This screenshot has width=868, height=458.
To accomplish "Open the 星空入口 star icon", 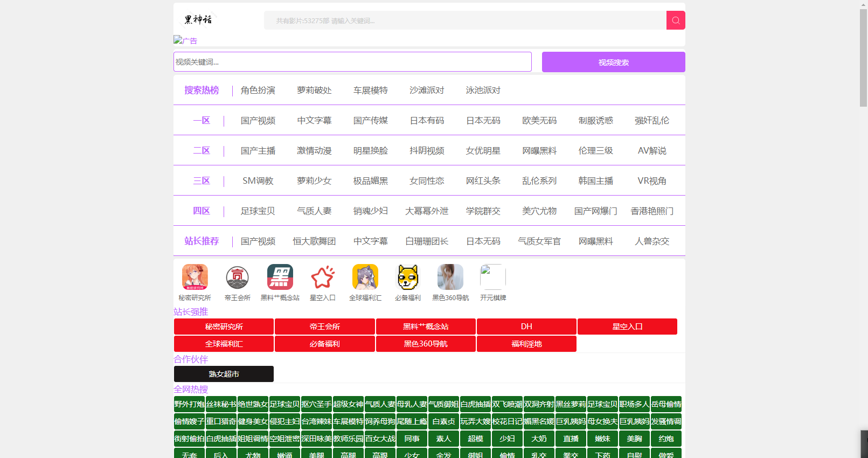I will [x=322, y=277].
